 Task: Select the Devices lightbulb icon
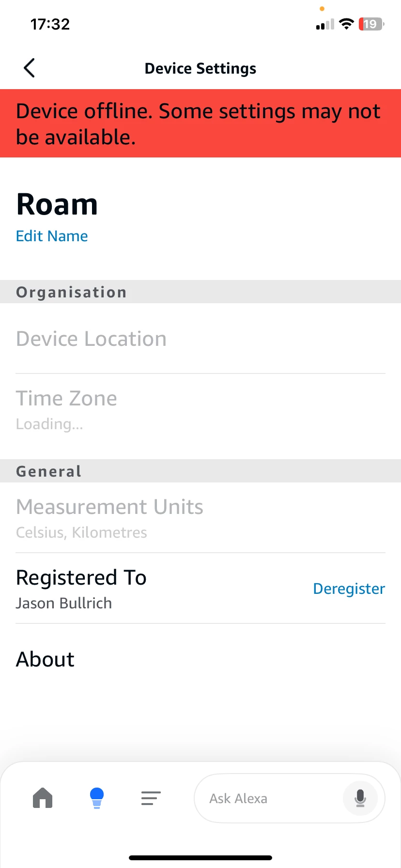pyautogui.click(x=97, y=798)
